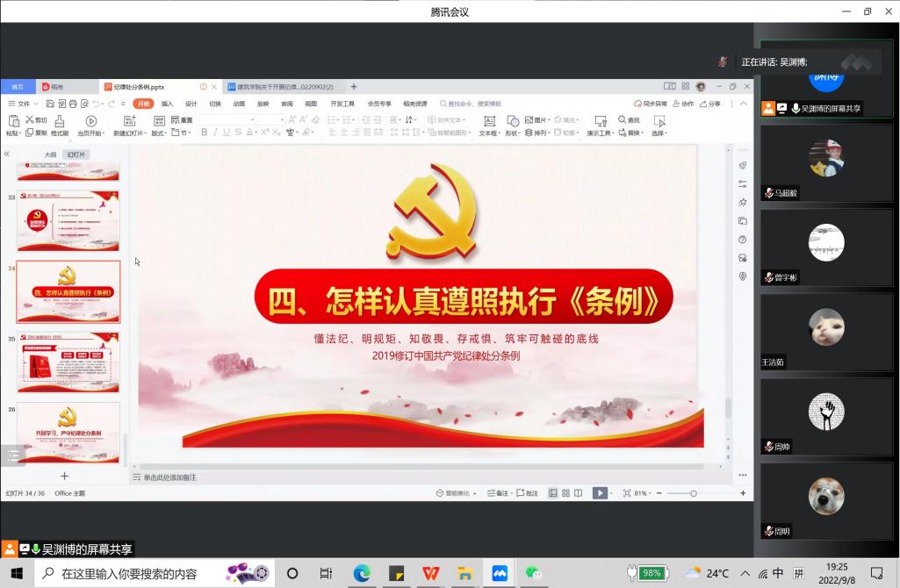Open WeChat from the Windows taskbar
This screenshot has height=588, width=900.
tap(533, 573)
